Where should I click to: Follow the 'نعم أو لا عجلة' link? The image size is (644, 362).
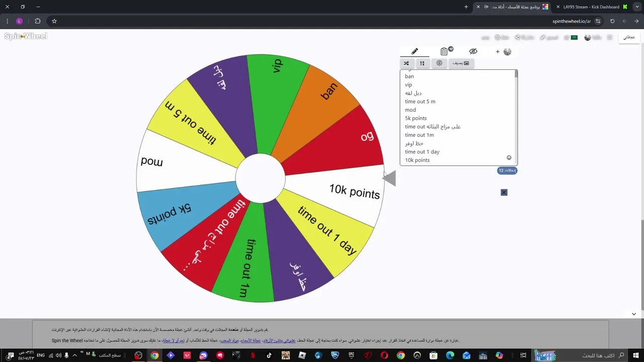pos(173,340)
